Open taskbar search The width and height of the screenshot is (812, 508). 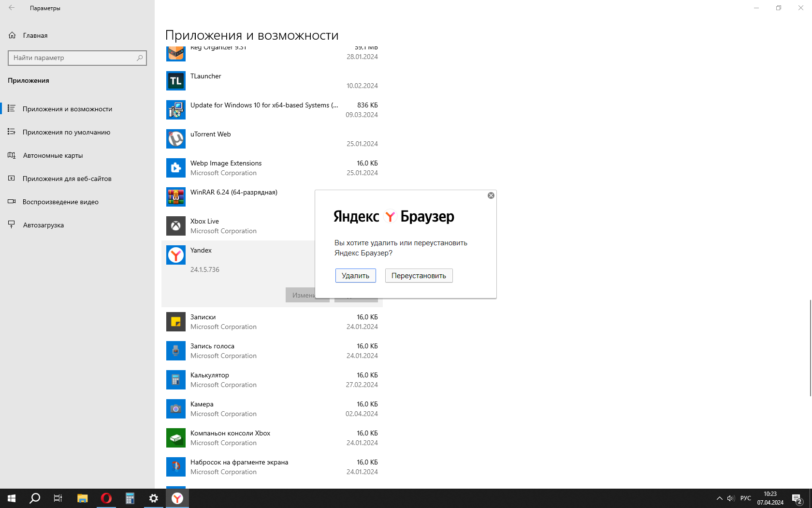point(35,498)
